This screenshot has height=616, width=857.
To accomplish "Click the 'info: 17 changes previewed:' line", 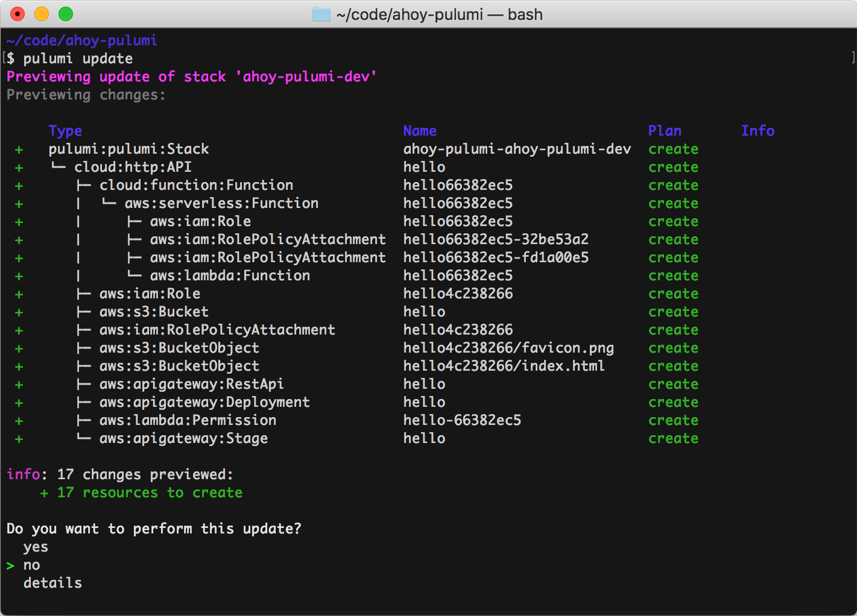I will click(119, 474).
